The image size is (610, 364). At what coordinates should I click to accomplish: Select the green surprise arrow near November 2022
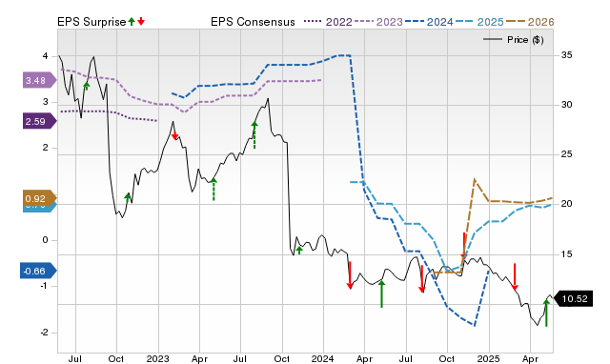pyautogui.click(x=127, y=197)
